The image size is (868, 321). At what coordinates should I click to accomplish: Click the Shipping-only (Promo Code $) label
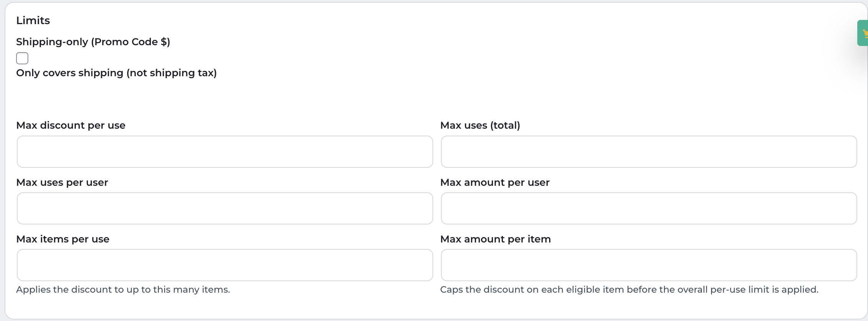point(93,42)
